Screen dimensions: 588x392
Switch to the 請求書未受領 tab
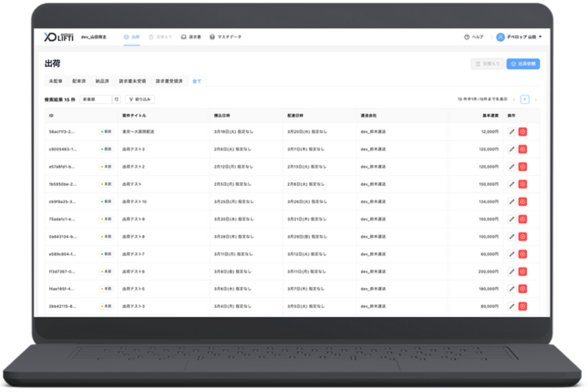coord(132,81)
